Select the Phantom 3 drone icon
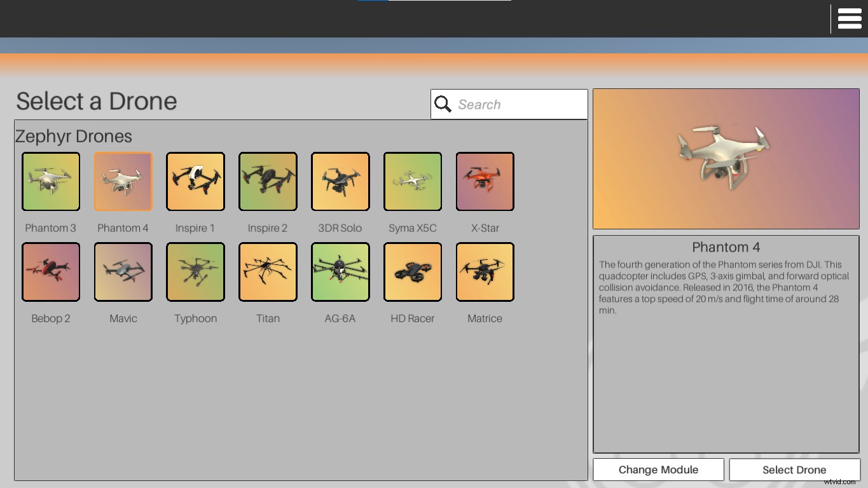 tap(50, 181)
